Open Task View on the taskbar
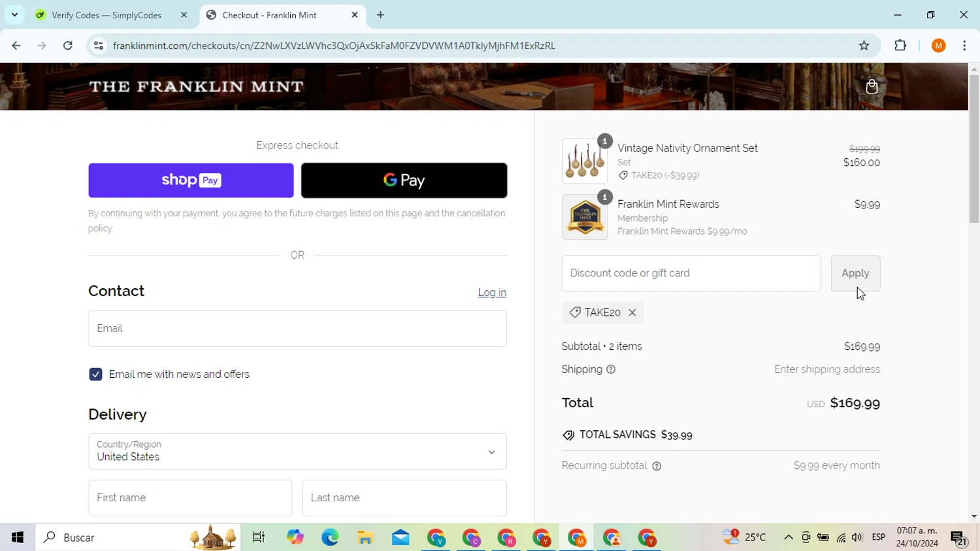Image resolution: width=980 pixels, height=551 pixels. tap(259, 537)
